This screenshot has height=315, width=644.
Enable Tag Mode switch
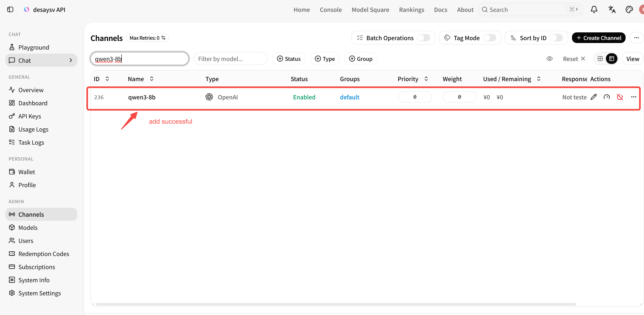[489, 38]
